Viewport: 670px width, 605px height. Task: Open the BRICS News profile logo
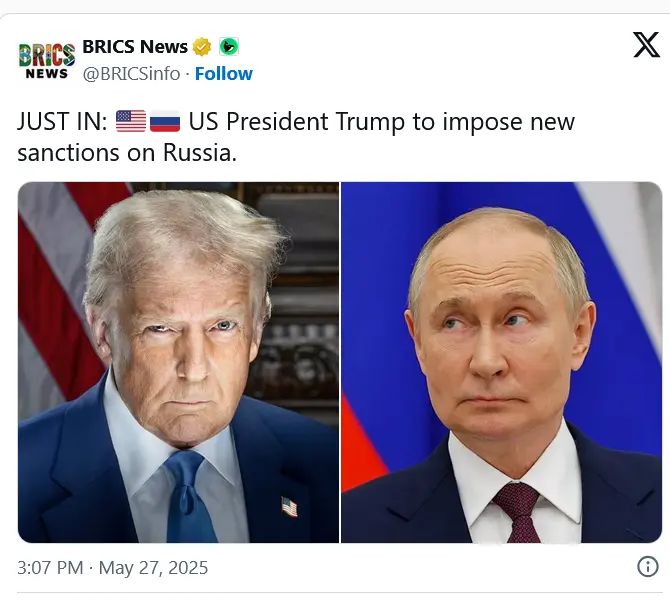[47, 61]
